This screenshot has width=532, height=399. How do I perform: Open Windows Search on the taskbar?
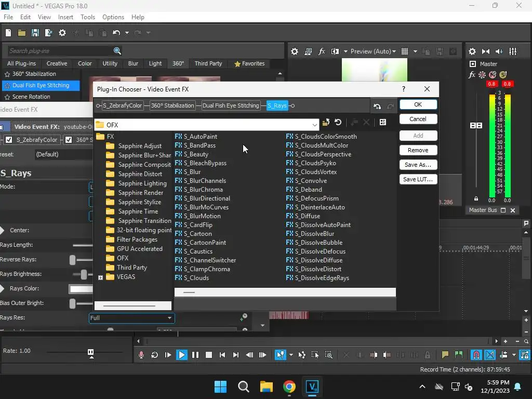tap(243, 387)
